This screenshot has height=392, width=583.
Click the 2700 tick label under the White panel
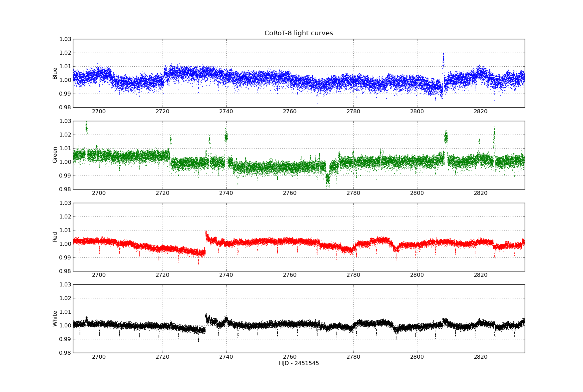click(x=99, y=357)
